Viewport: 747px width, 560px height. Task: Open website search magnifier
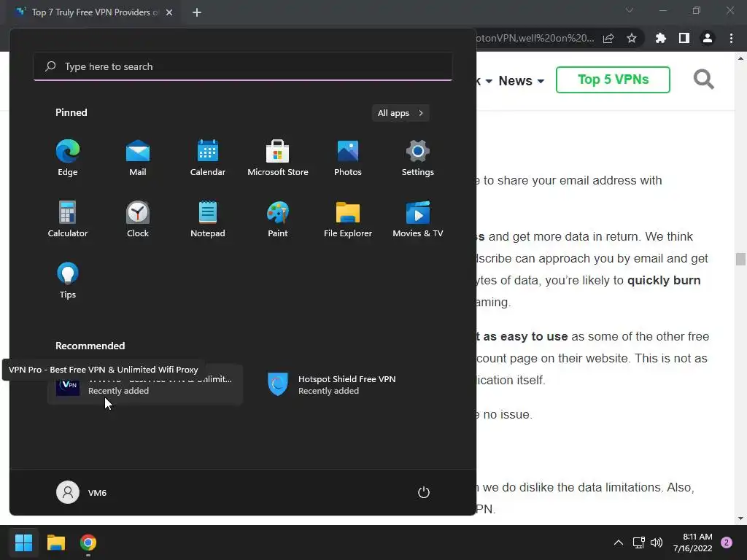click(704, 79)
